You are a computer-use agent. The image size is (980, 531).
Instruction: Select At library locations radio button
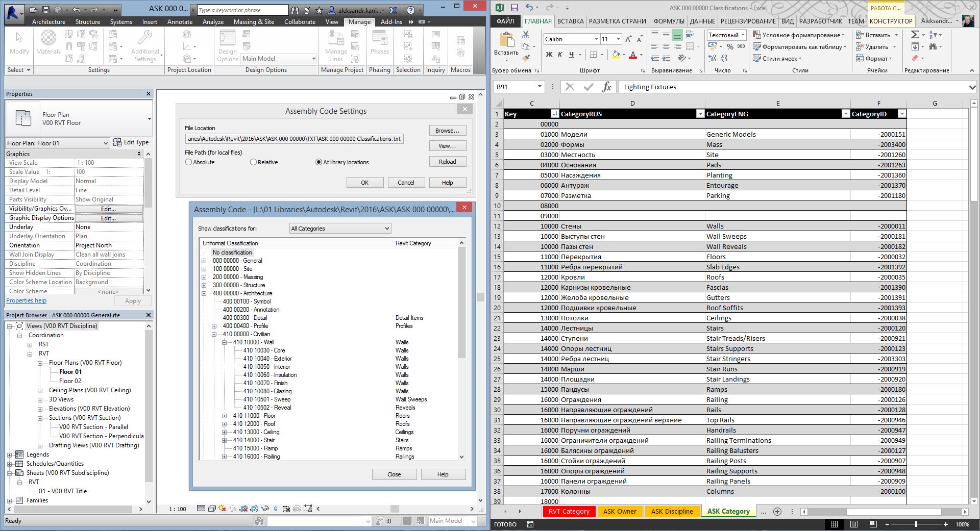(x=318, y=162)
